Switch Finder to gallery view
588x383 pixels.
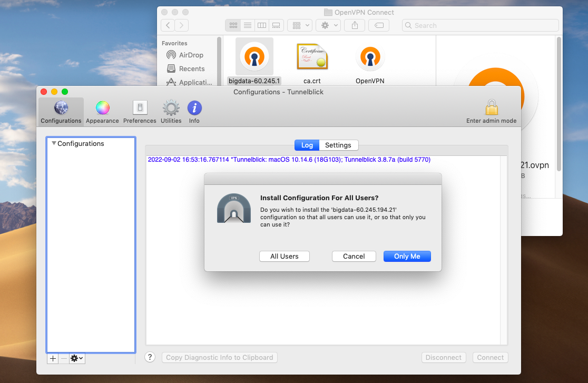(276, 25)
